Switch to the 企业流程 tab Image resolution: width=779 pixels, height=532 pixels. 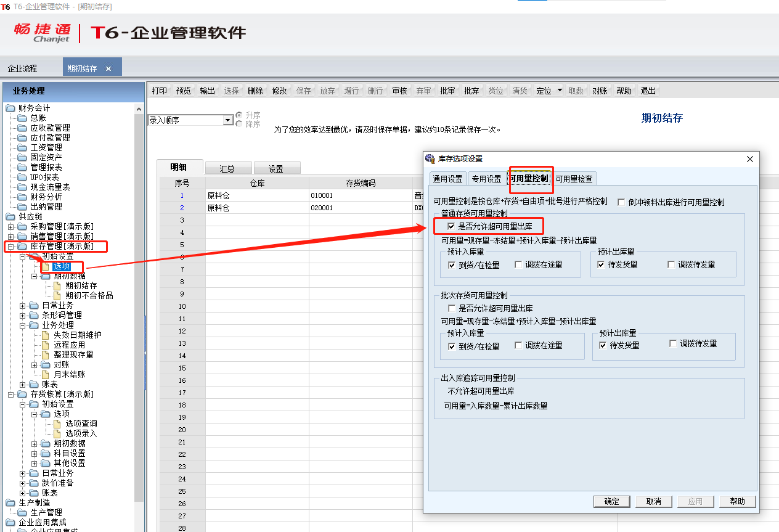coord(23,68)
